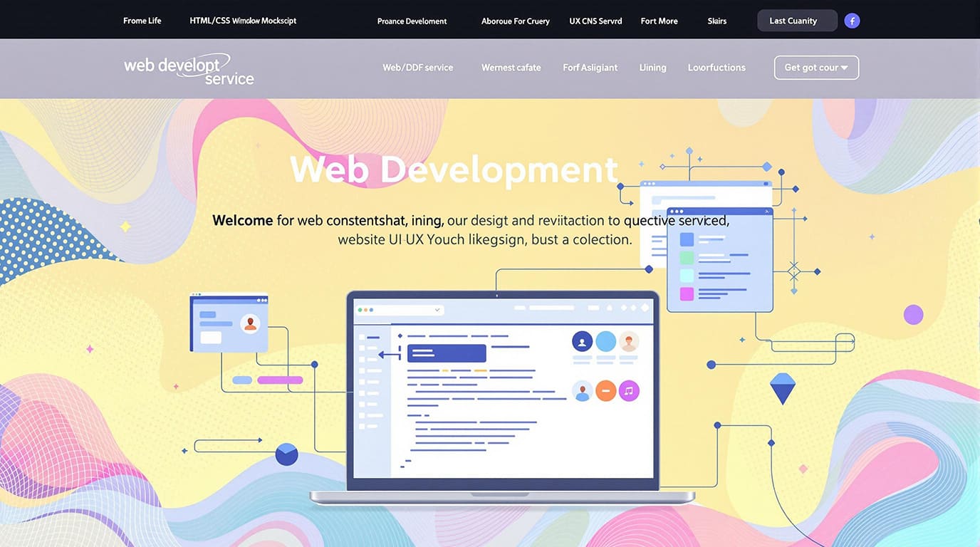The width and height of the screenshot is (980, 547).
Task: Select the person icon in the small blue window
Action: click(x=251, y=323)
